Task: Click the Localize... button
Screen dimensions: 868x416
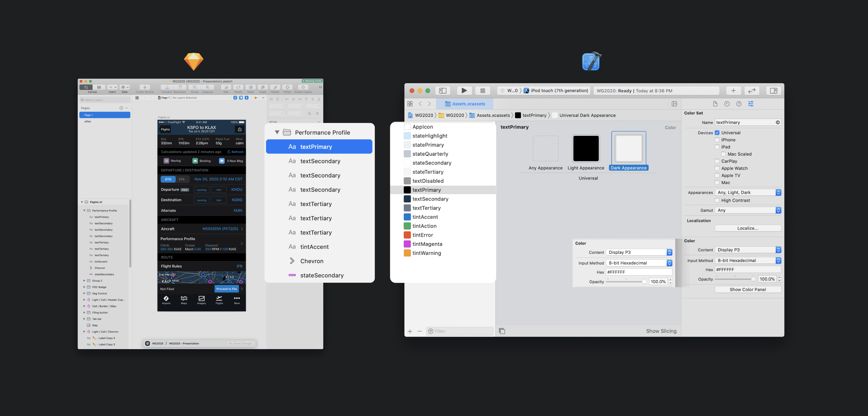Action: pos(748,228)
